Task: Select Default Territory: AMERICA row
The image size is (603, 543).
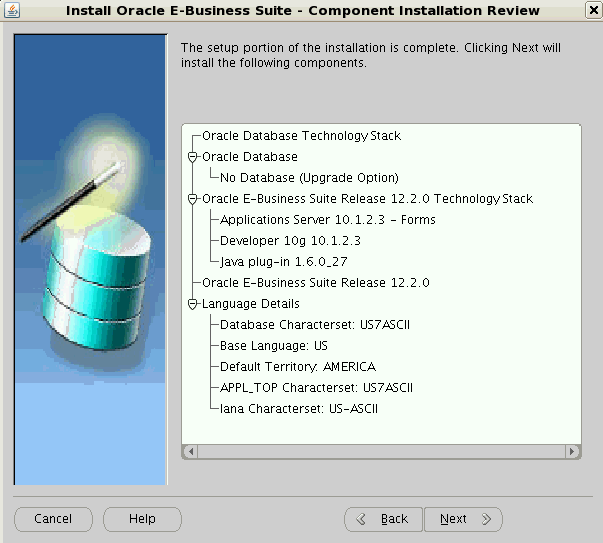Action: point(298,366)
